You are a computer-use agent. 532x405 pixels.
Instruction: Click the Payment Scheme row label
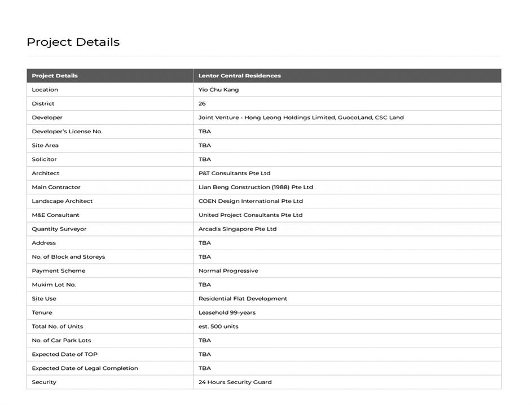(58, 271)
